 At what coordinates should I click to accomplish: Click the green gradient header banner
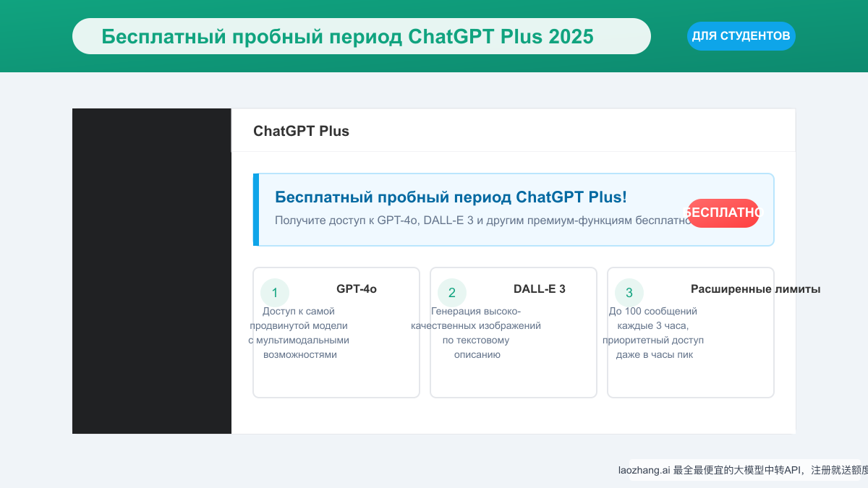pos(434,36)
